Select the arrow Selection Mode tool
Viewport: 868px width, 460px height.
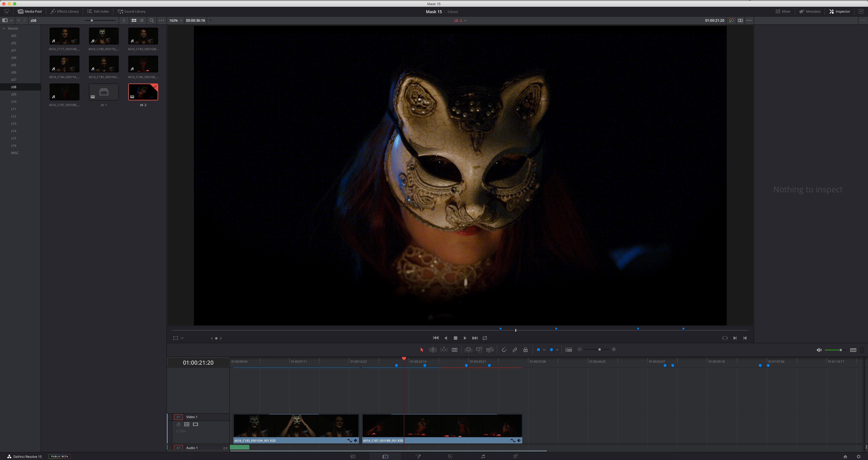[x=422, y=350]
